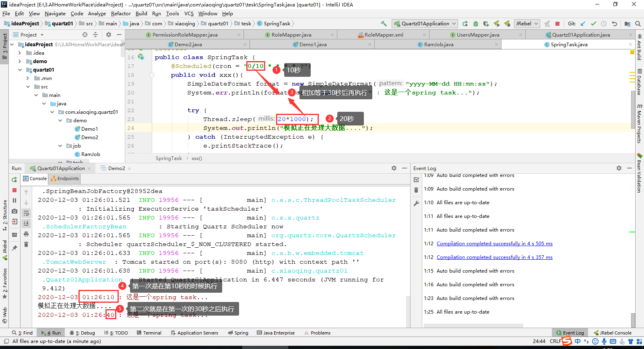Stop process using Run panel red square
The image size is (644, 349).
point(14,190)
